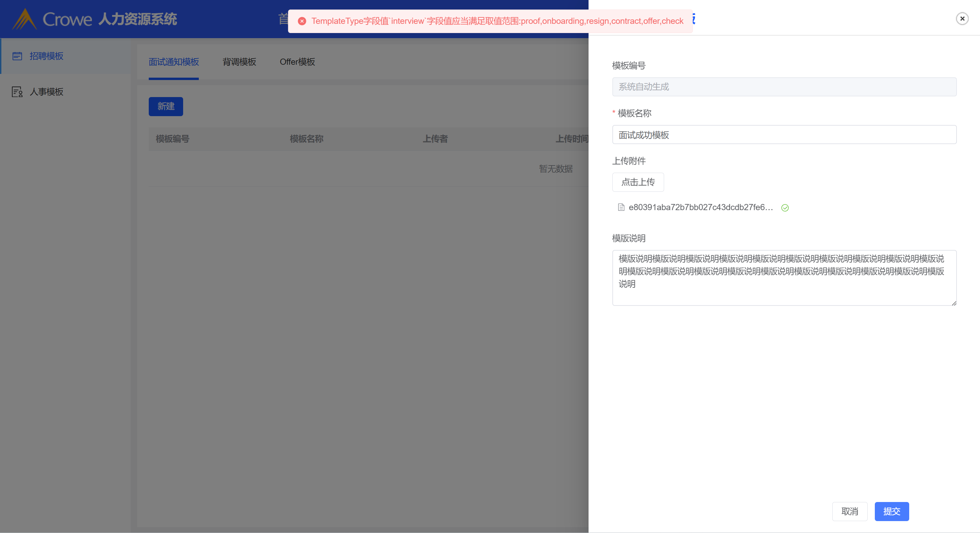Click the disabled 模板编号 field
The height and width of the screenshot is (533, 980).
coord(784,87)
